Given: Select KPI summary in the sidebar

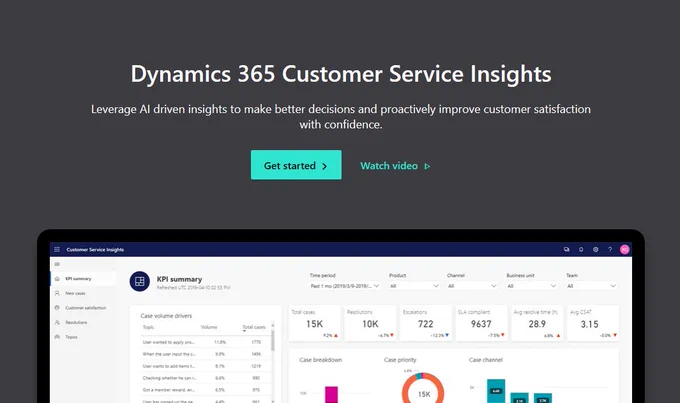Looking at the screenshot, I should coord(84,278).
